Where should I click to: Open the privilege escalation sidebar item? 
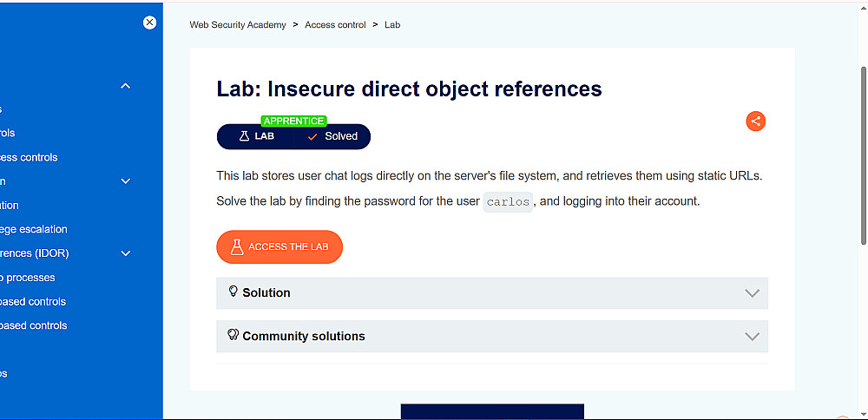pyautogui.click(x=34, y=229)
